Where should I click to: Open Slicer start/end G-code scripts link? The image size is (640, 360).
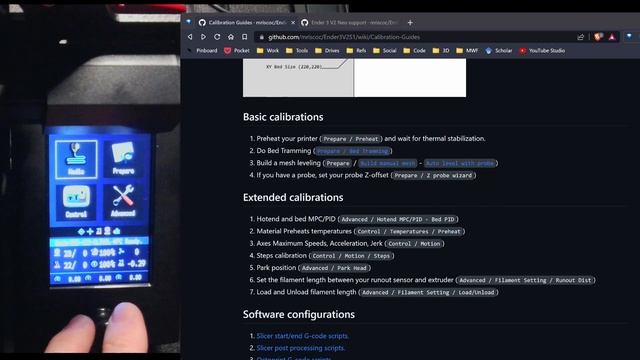pos(302,336)
